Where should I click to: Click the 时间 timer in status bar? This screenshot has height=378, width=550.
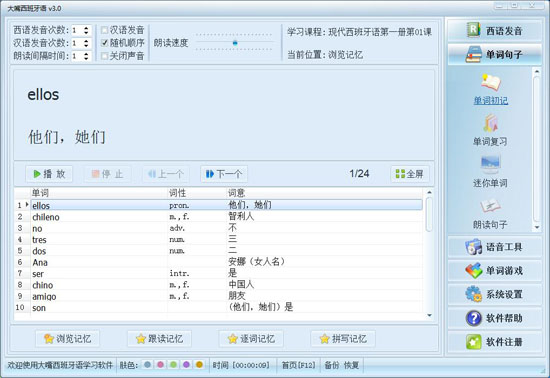click(241, 365)
